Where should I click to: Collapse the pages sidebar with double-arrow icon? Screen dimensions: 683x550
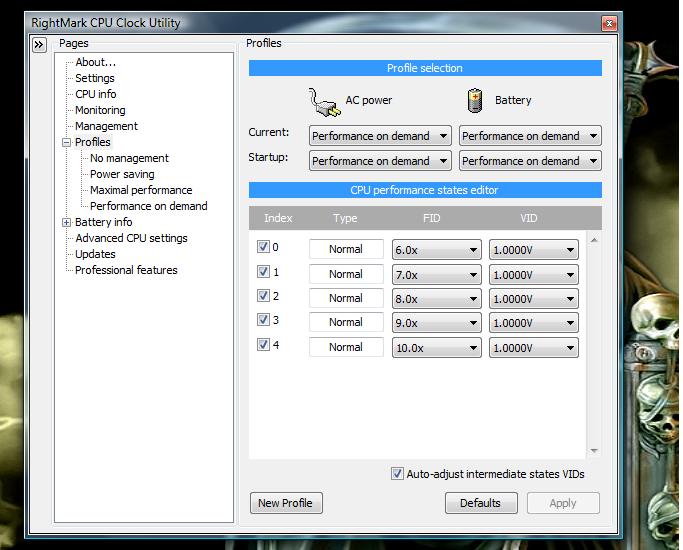(x=39, y=44)
